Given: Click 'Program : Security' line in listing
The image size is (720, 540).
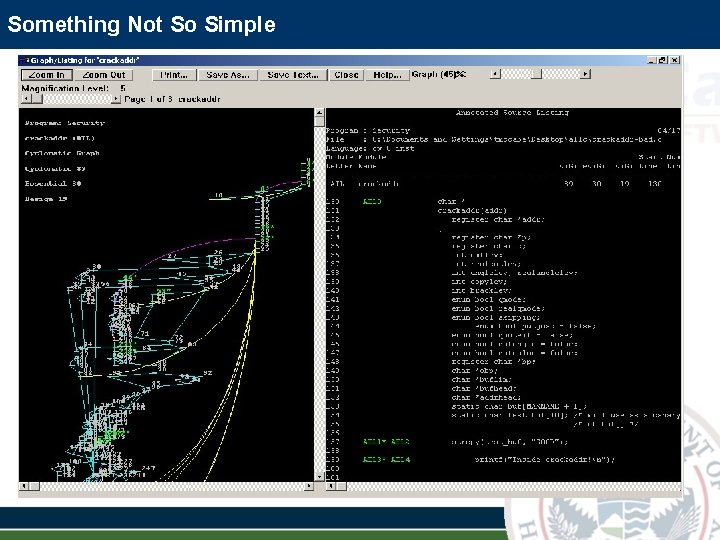Looking at the screenshot, I should 368,130.
